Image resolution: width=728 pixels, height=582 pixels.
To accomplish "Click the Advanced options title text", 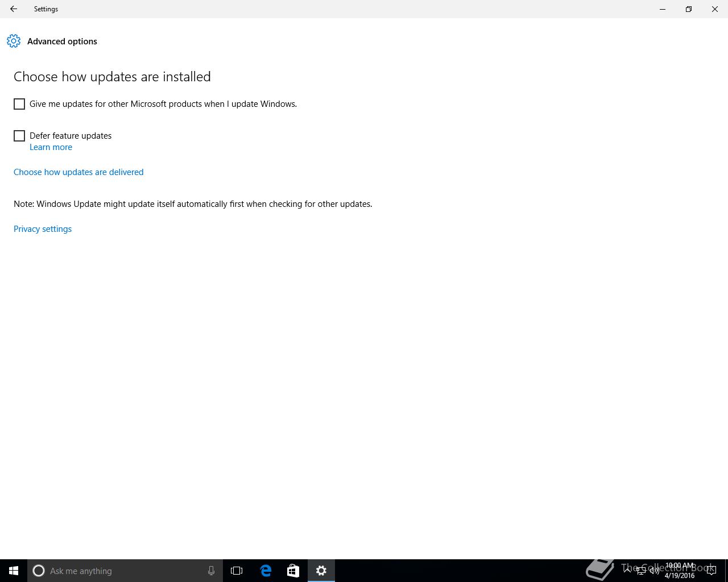I will 62,41.
